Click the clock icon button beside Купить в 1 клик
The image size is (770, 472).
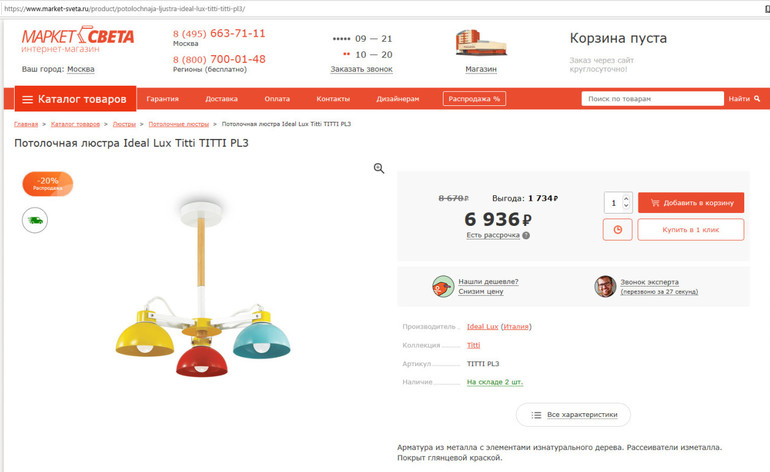pos(618,229)
